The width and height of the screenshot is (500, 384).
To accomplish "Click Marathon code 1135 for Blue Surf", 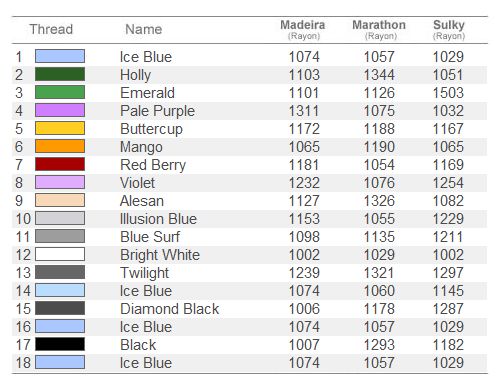I will pos(379,237).
